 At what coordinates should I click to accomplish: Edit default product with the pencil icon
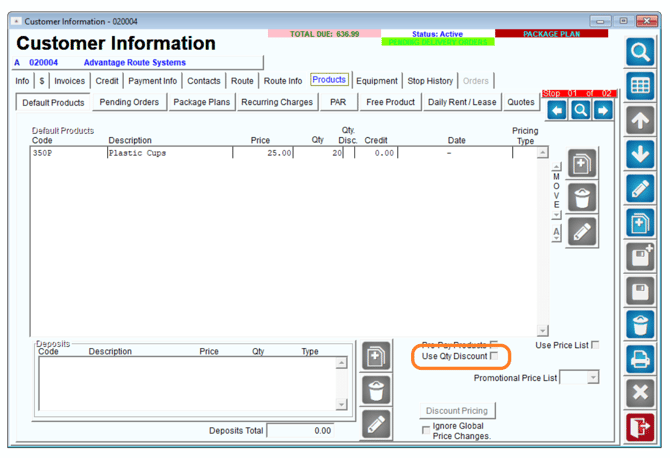(582, 232)
